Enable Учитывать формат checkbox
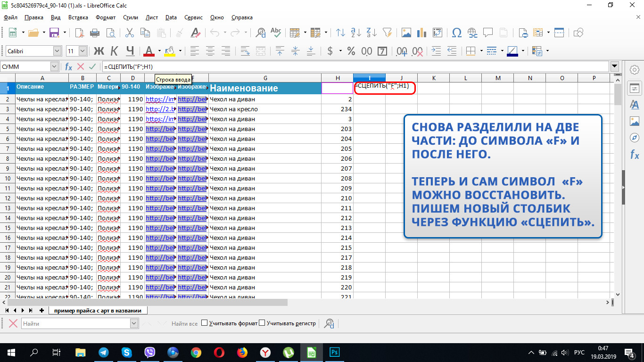 (205, 323)
